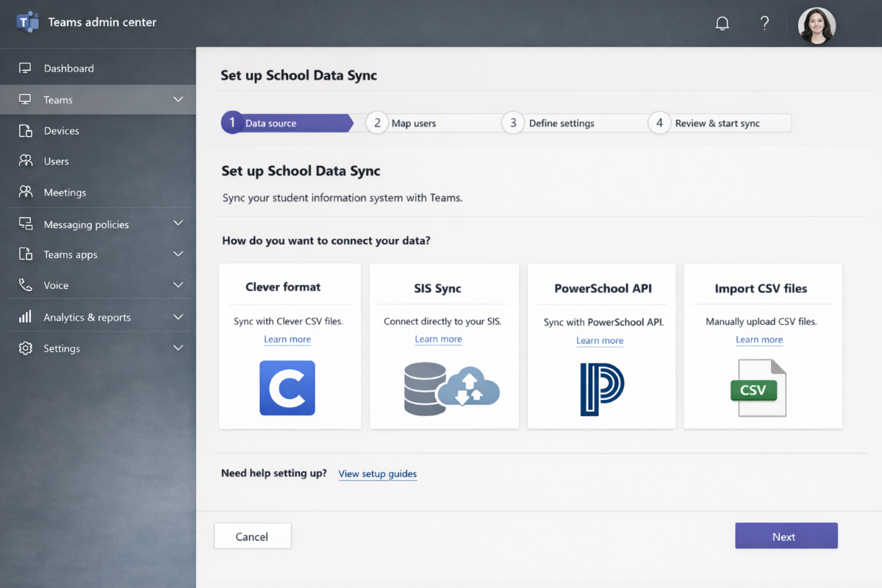Screen dimensions: 882x588
Task: Open the notifications bell
Action: (723, 24)
